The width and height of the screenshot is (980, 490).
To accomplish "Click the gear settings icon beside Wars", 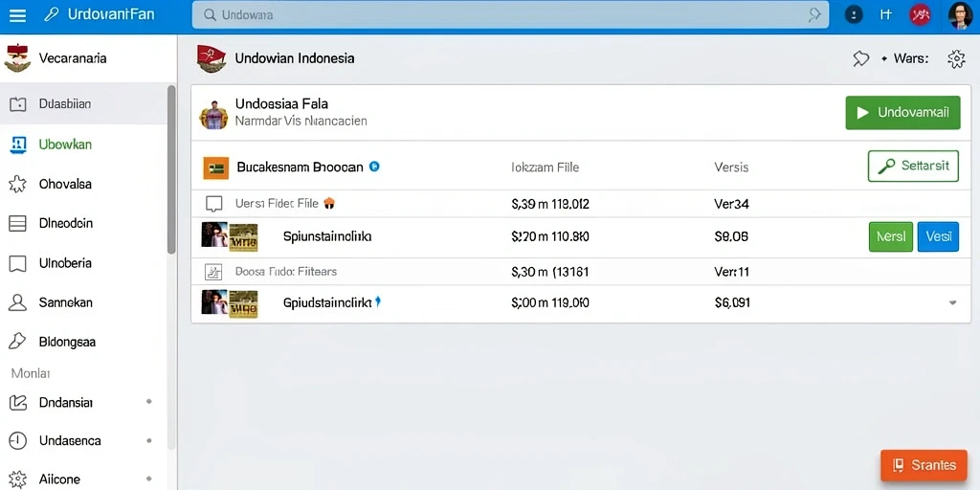I will [x=956, y=58].
